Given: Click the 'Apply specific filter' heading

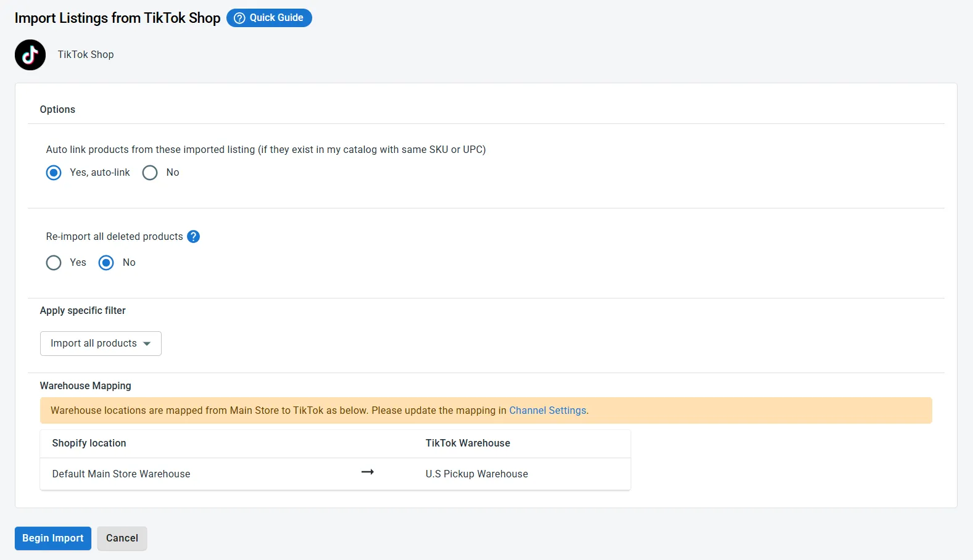Looking at the screenshot, I should 83,311.
